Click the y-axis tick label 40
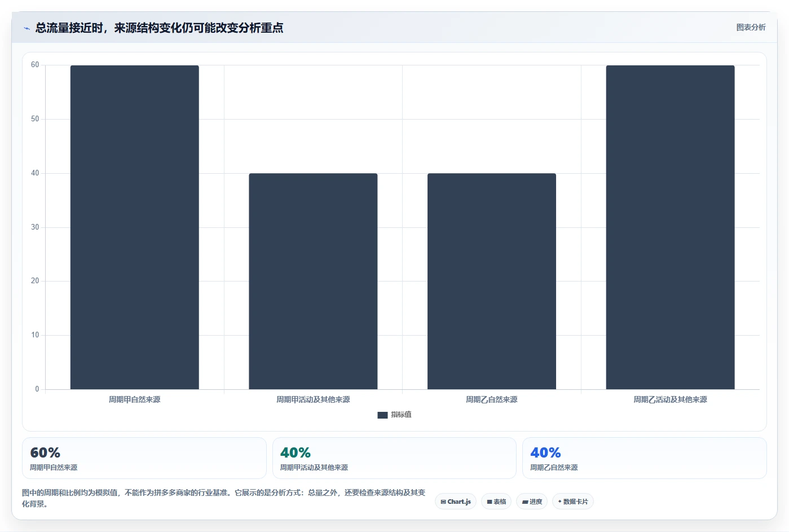Image resolution: width=789 pixels, height=532 pixels. tap(35, 173)
